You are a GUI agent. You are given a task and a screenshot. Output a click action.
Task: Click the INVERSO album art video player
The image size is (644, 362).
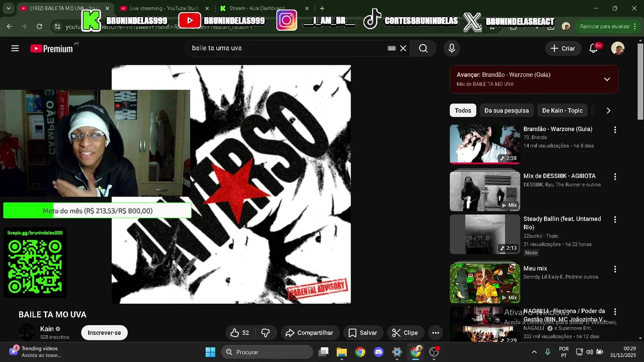231,184
